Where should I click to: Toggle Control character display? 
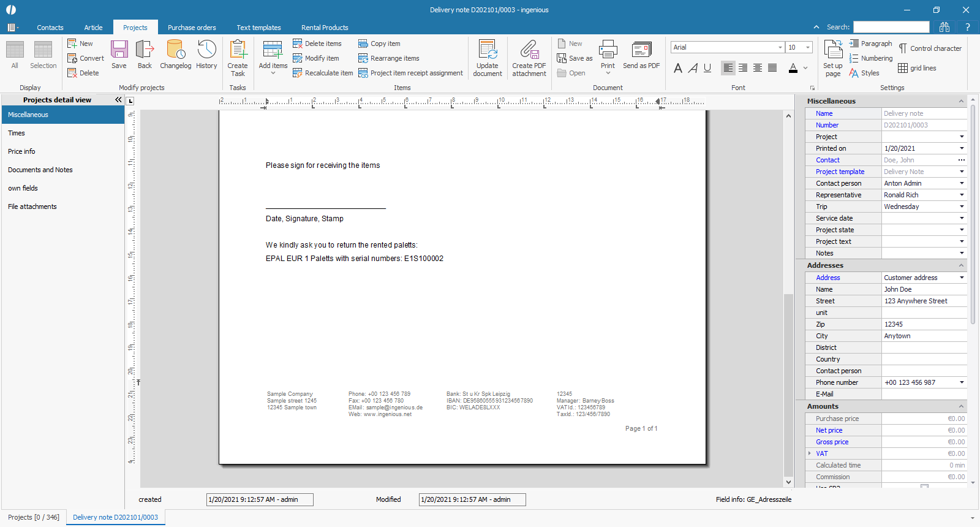click(x=930, y=48)
